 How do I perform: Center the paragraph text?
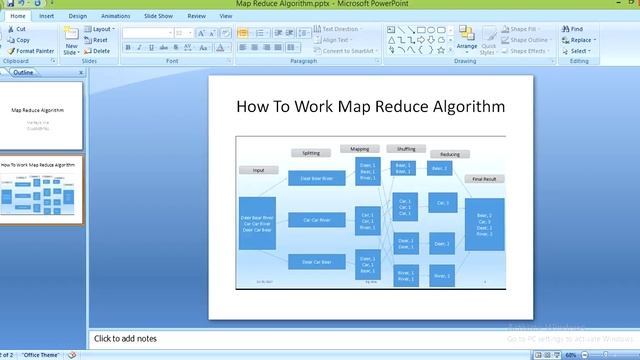point(255,48)
